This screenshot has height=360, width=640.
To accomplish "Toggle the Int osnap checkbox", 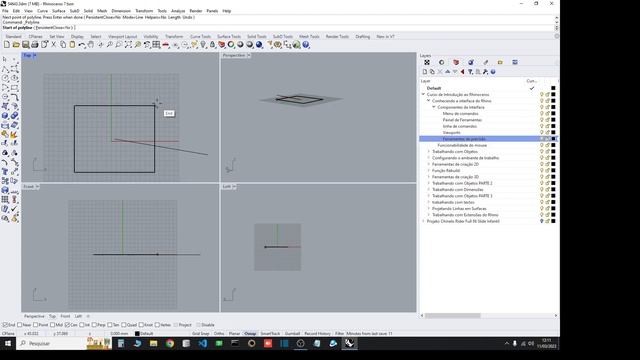I will click(x=82, y=325).
